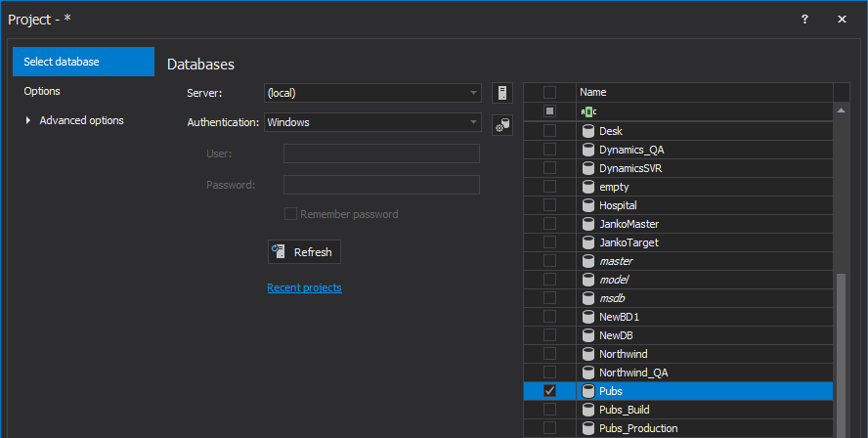Click the Northwind database cylinder icon

coord(588,354)
